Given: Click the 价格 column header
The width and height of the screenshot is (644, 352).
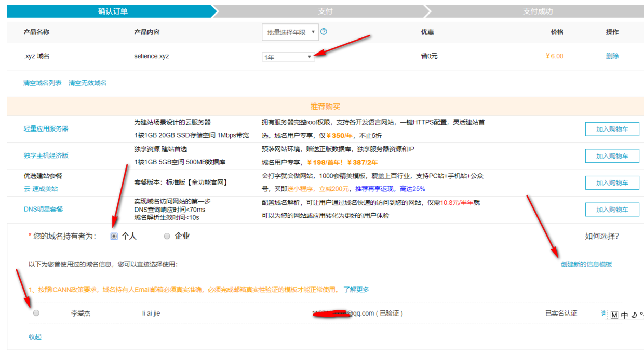Looking at the screenshot, I should pos(557,32).
